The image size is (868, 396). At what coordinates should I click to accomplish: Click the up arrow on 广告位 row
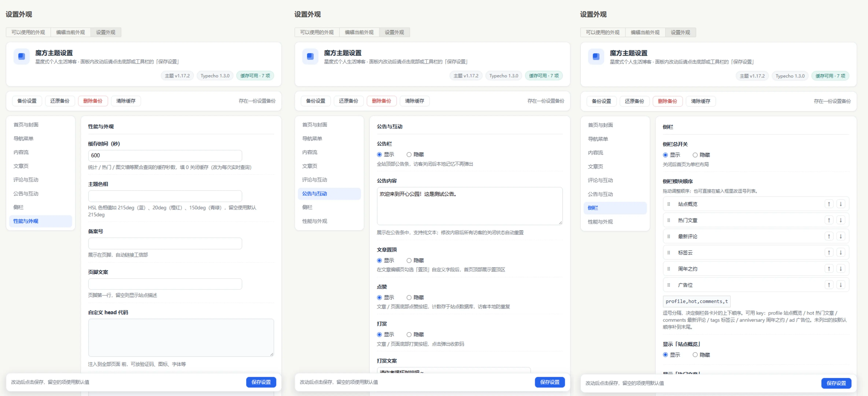point(829,285)
